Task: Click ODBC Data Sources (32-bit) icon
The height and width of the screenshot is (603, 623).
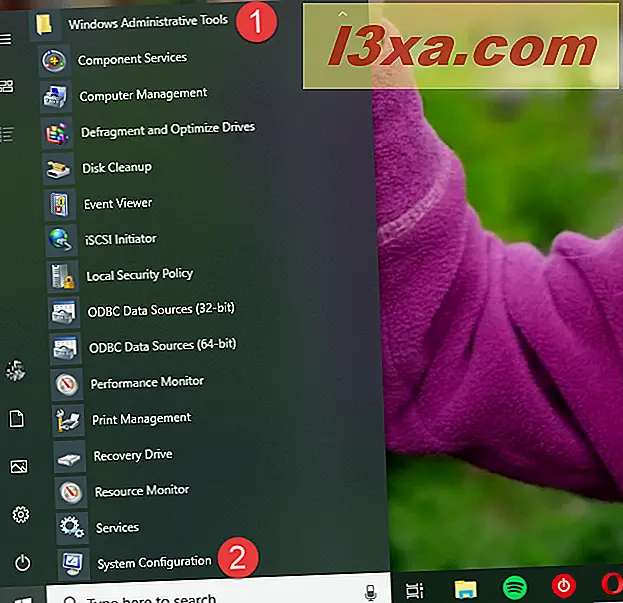Action: [x=64, y=313]
